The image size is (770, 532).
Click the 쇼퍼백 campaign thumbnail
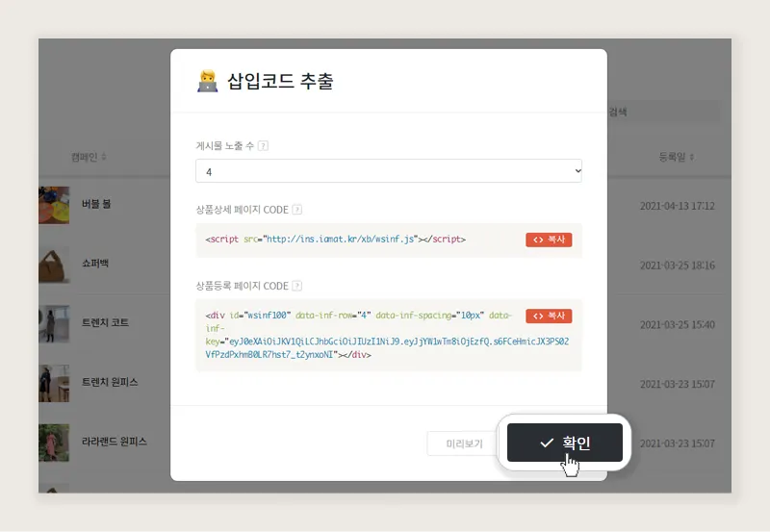click(54, 265)
